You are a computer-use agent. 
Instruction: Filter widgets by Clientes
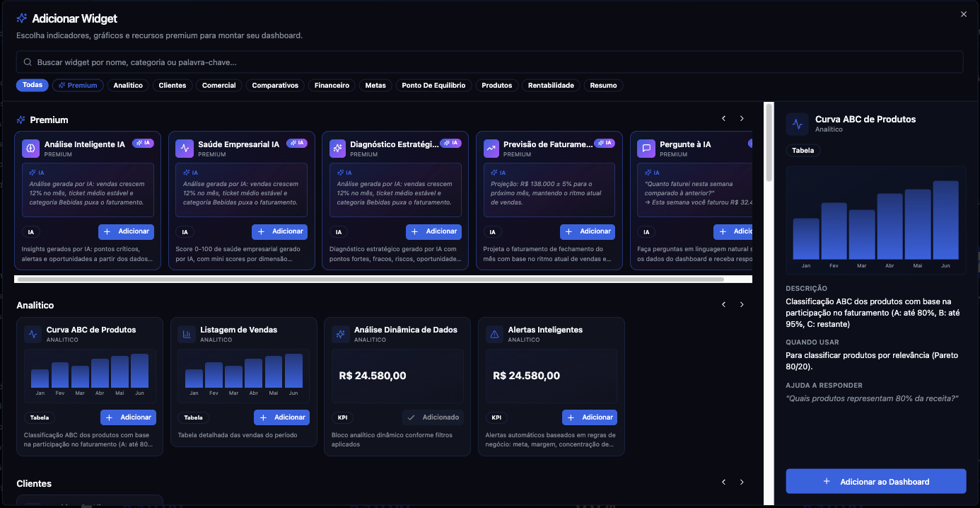pos(173,86)
